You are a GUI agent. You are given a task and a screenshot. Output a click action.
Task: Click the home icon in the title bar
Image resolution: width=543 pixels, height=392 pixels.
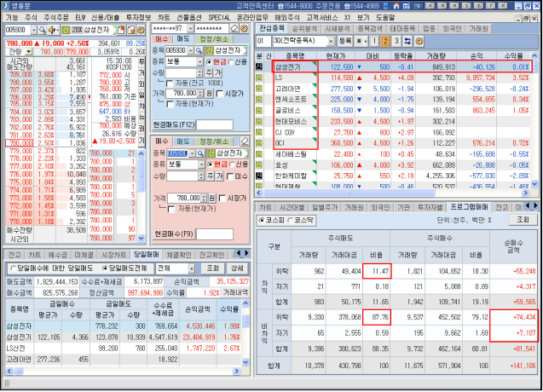pyautogui.click(x=396, y=6)
